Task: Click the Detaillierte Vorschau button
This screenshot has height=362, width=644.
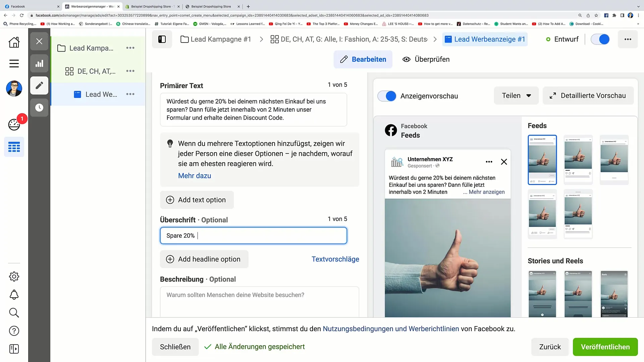Action: point(589,96)
